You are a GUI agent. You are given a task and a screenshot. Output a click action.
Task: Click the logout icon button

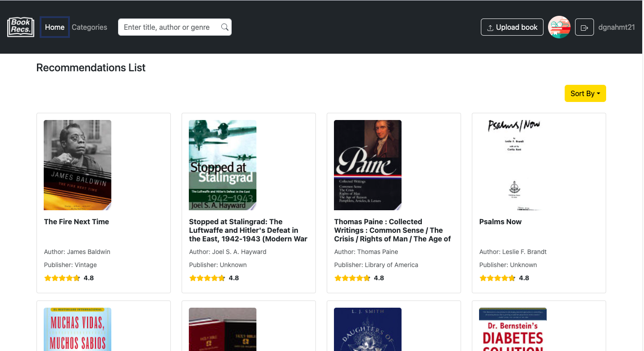(x=585, y=27)
